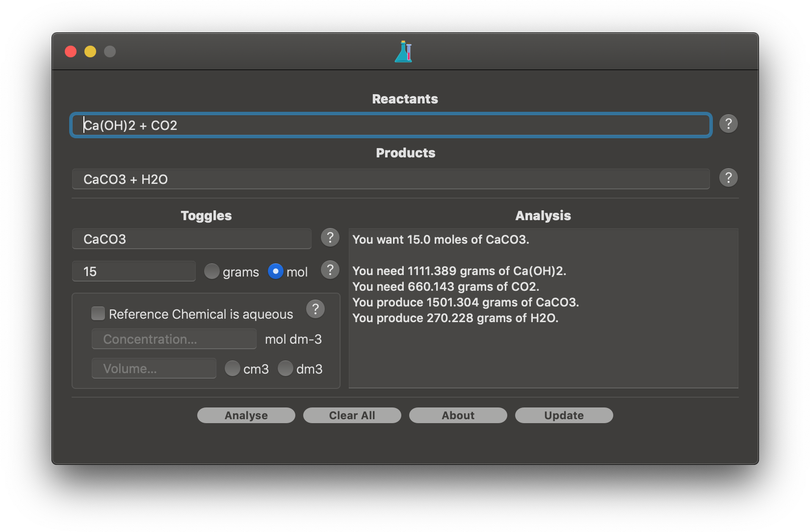The width and height of the screenshot is (810, 532).
Task: Choose dm3 as the volume unit
Action: point(286,369)
